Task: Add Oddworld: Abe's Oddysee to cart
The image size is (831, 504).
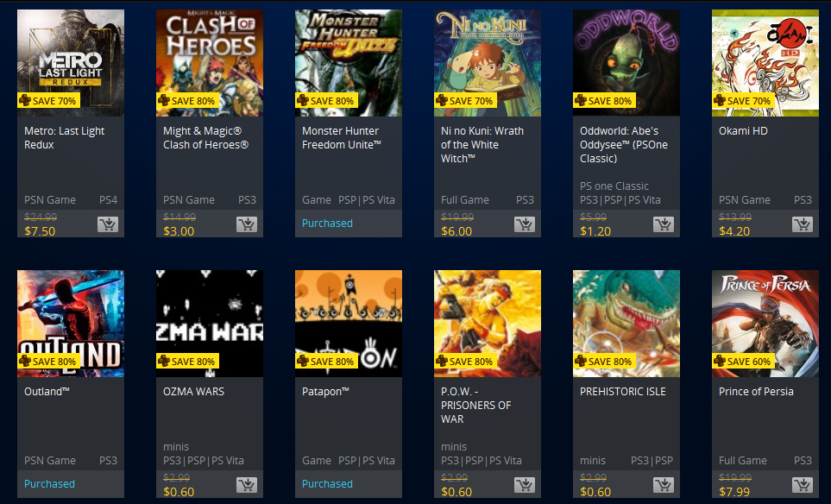Action: (x=663, y=224)
